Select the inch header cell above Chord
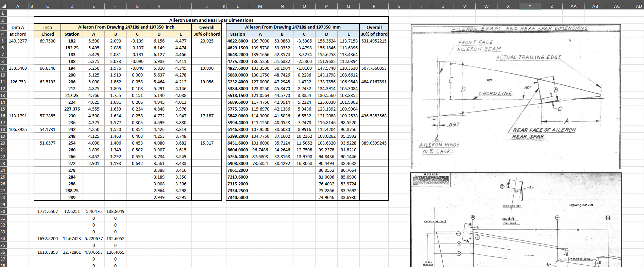 pos(48,27)
